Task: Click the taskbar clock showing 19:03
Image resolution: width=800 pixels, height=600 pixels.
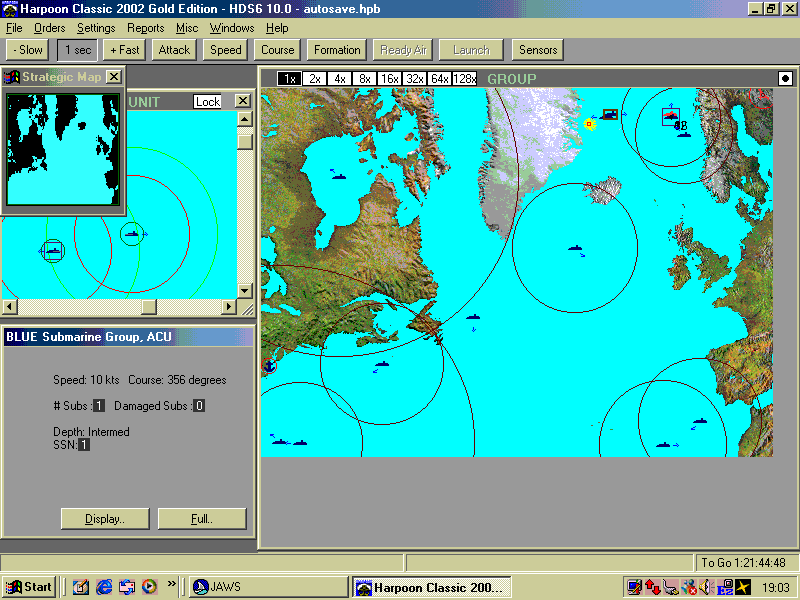Action: point(776,588)
